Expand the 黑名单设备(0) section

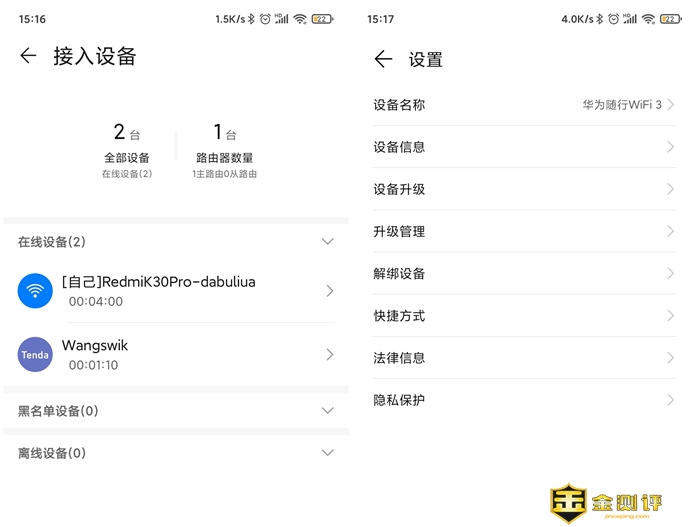pos(327,410)
